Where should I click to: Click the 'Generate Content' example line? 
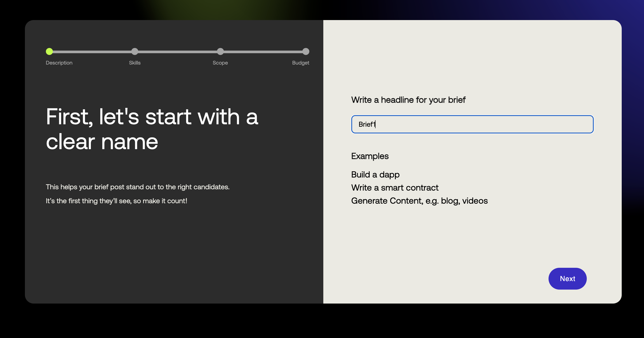[419, 201]
